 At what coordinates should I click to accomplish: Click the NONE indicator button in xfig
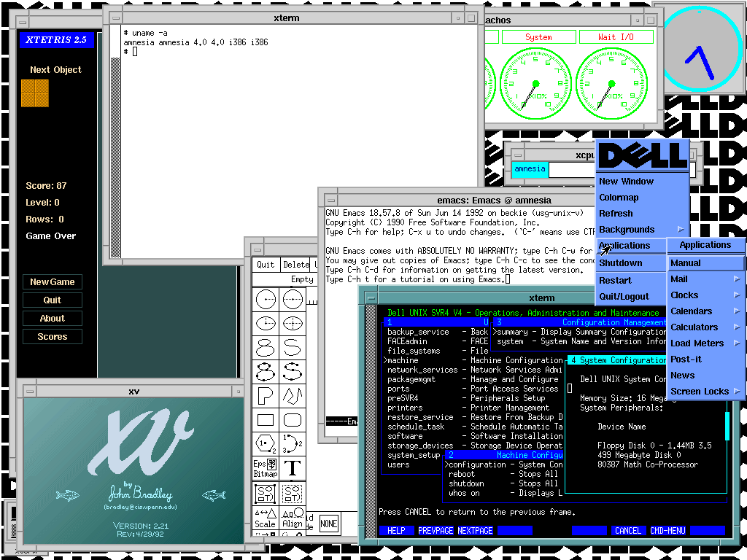329,524
